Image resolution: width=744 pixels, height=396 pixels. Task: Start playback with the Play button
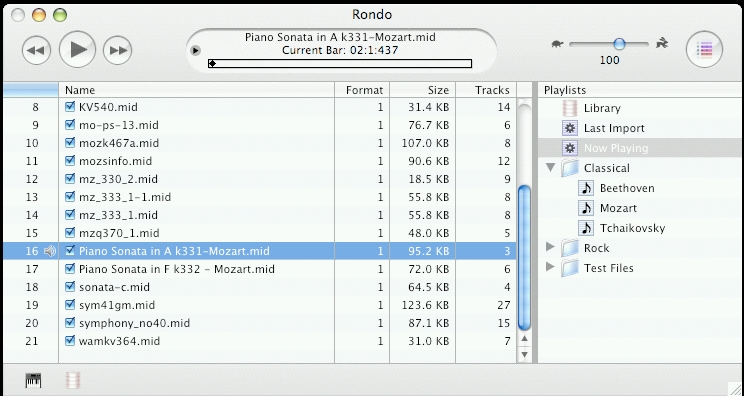pos(77,49)
